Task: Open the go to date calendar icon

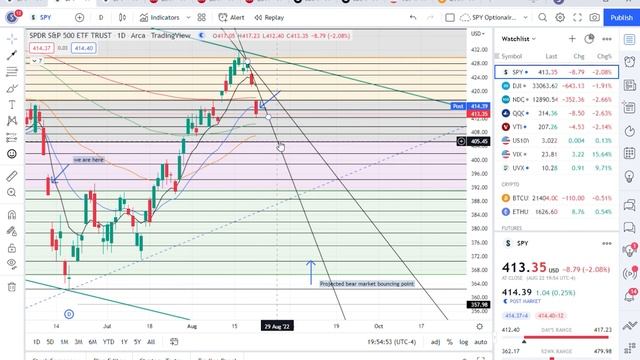Action: [174, 342]
